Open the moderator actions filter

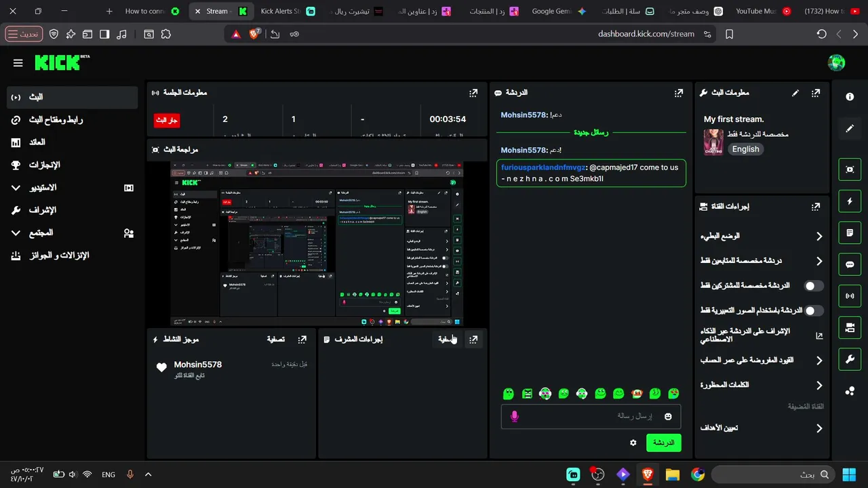click(x=447, y=340)
